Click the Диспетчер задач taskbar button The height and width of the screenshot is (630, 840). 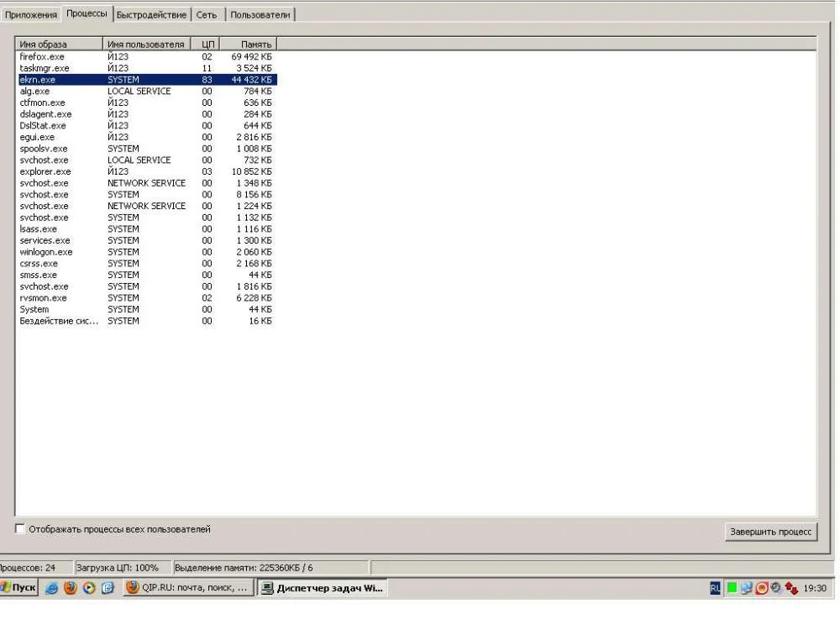[x=323, y=588]
